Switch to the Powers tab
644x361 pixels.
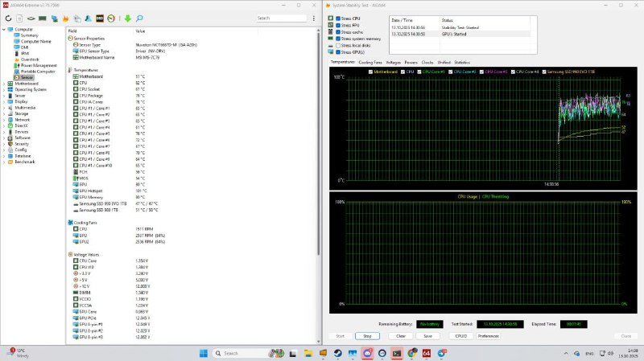click(x=411, y=63)
